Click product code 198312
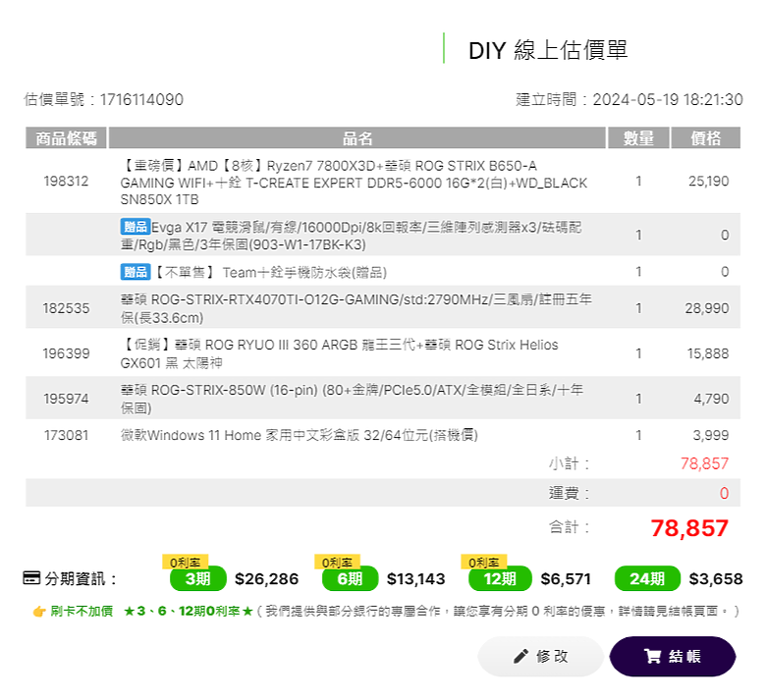Screen dimensions: 766x700 click(x=66, y=182)
